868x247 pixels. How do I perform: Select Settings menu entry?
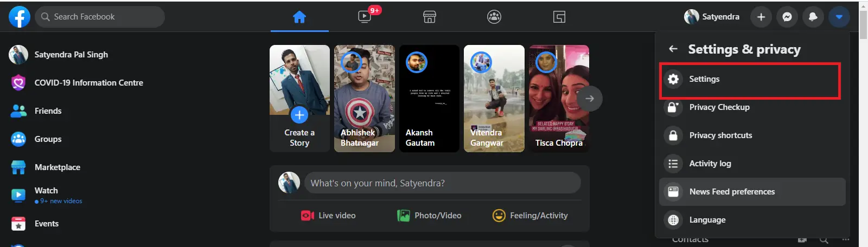(x=752, y=79)
